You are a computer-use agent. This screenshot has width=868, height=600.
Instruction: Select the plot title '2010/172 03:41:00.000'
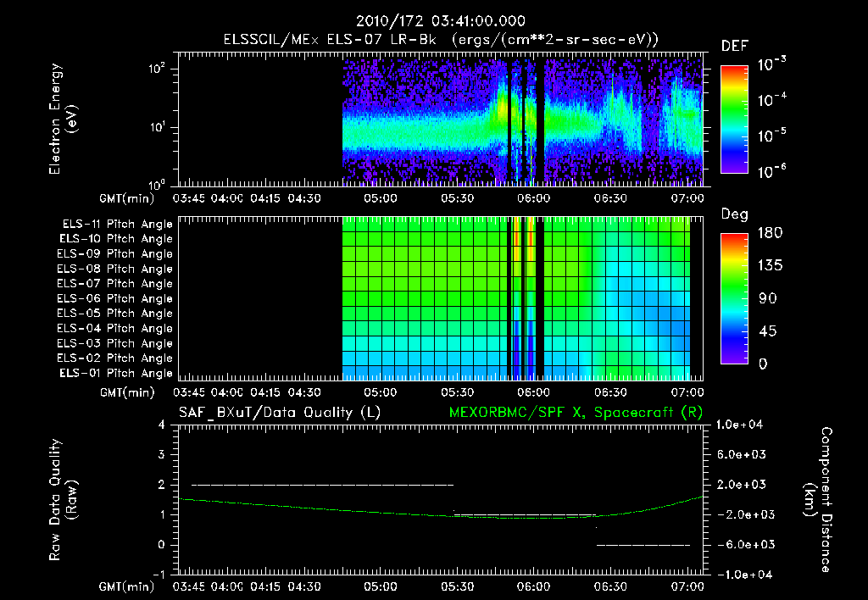coord(440,21)
